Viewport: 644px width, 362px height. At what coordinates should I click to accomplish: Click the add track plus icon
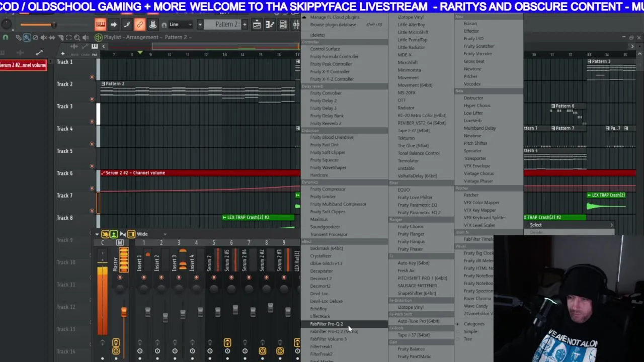tap(63, 54)
